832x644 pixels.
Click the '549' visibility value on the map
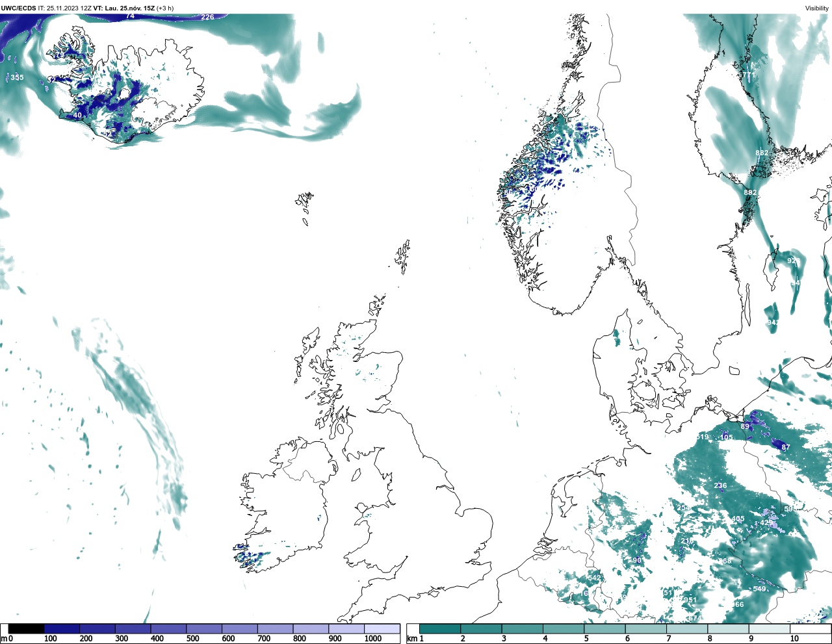pyautogui.click(x=759, y=589)
